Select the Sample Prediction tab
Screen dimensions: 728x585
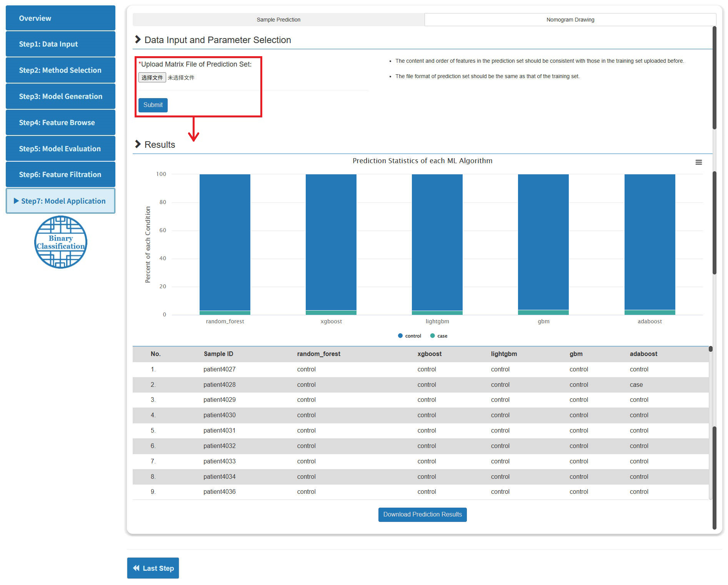[x=278, y=20]
